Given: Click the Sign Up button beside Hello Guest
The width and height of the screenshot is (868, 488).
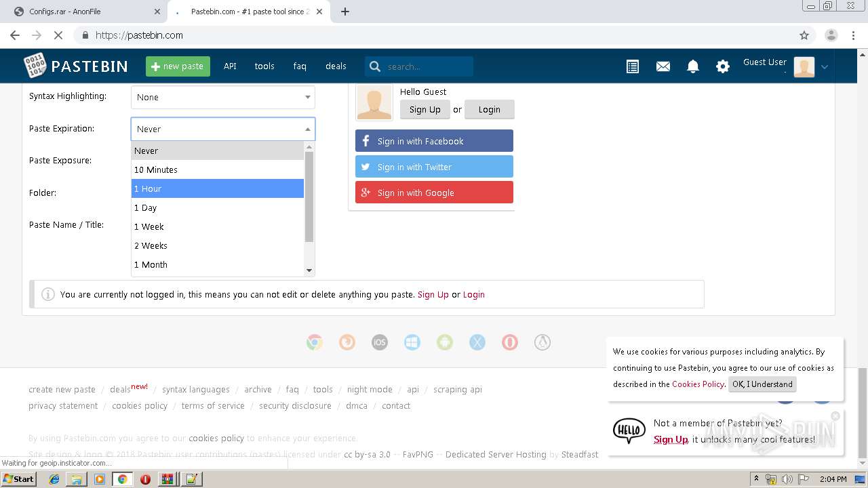Looking at the screenshot, I should (425, 109).
